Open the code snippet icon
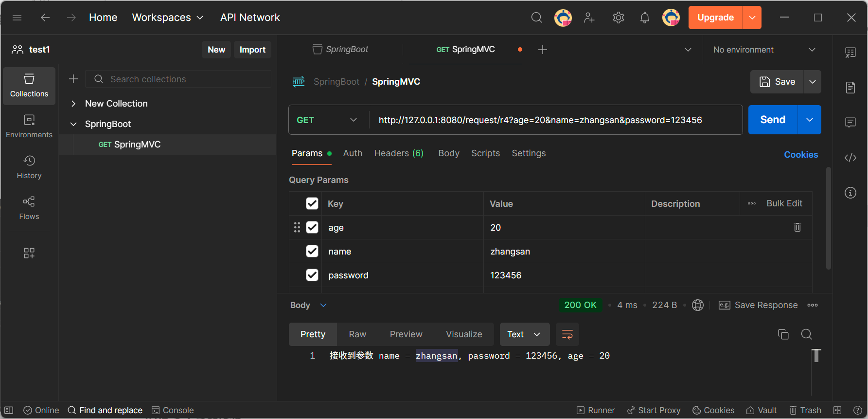 (x=850, y=158)
